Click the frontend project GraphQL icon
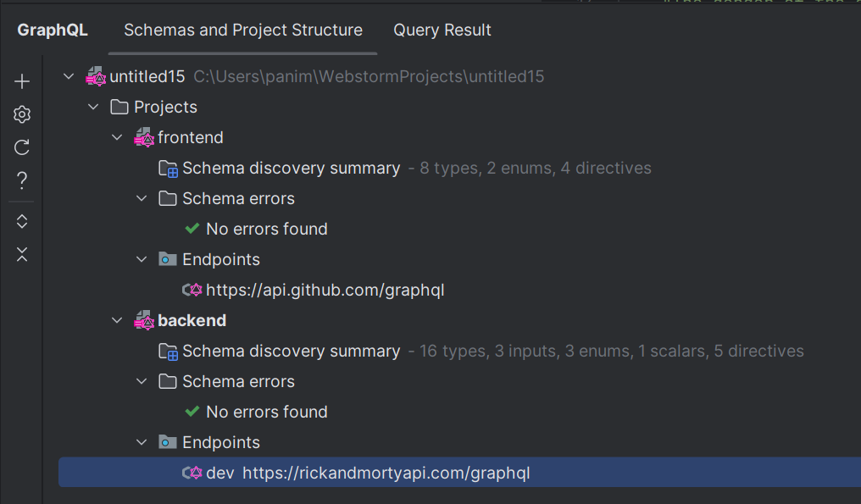 tap(144, 137)
